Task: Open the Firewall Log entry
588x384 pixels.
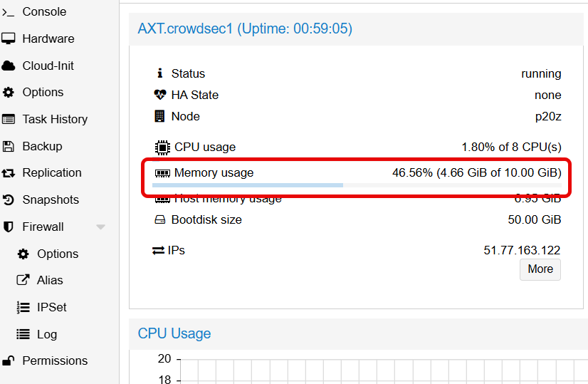Action: coord(47,334)
